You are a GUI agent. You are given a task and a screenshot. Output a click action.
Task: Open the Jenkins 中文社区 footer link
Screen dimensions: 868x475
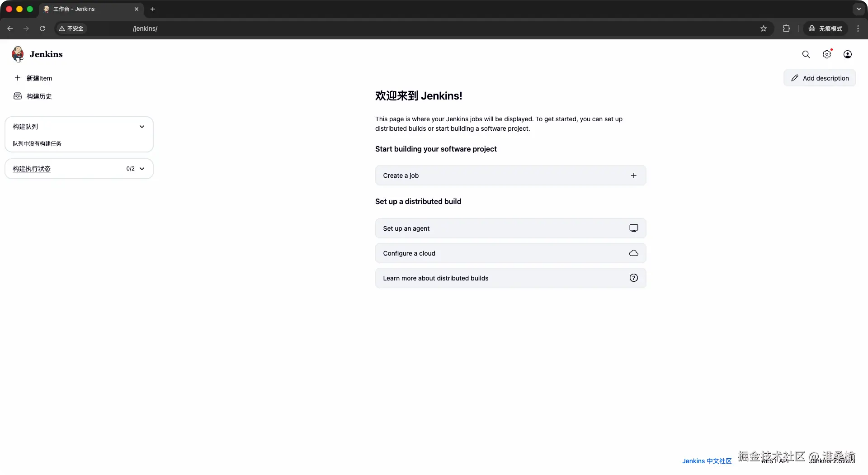(x=707, y=461)
